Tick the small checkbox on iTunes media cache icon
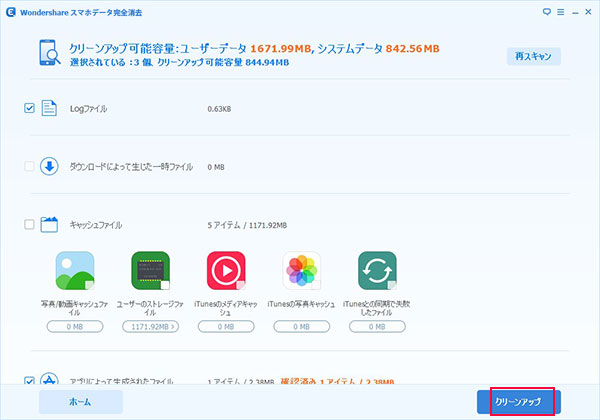 click(x=241, y=285)
